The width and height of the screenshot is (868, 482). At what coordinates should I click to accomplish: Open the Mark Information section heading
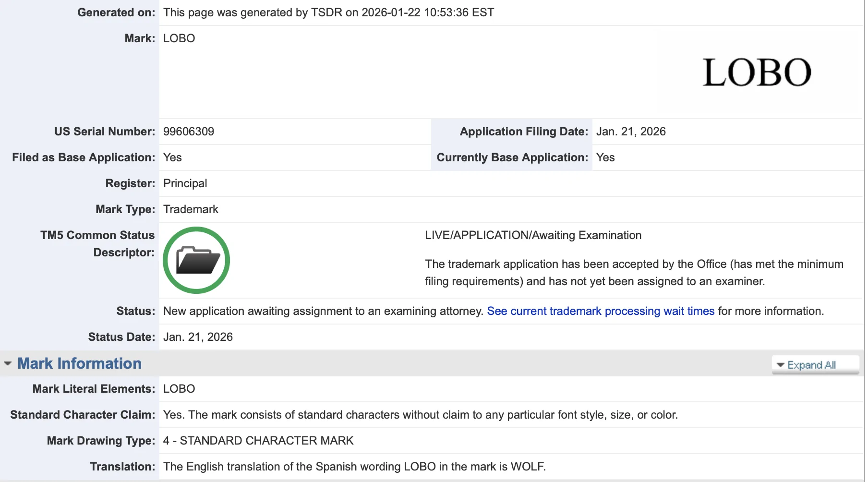tap(80, 363)
